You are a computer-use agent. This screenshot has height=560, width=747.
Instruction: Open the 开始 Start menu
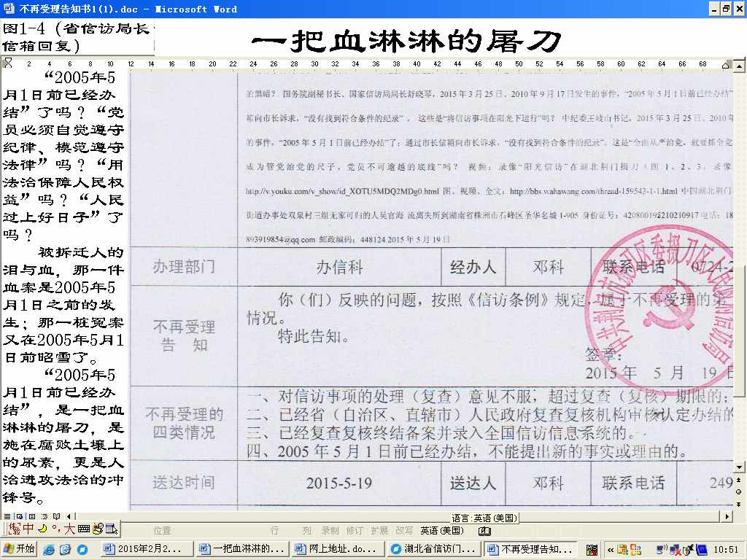coord(20,549)
